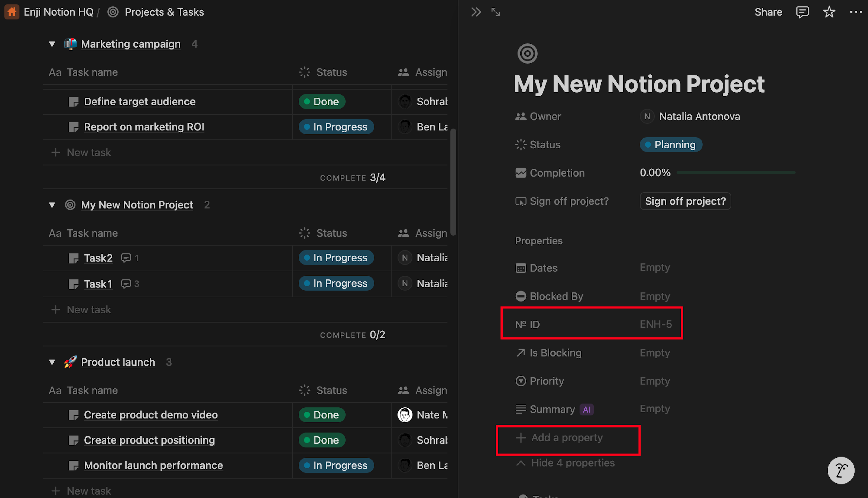
Task: Click Natalia Antonova owner value
Action: tap(690, 116)
